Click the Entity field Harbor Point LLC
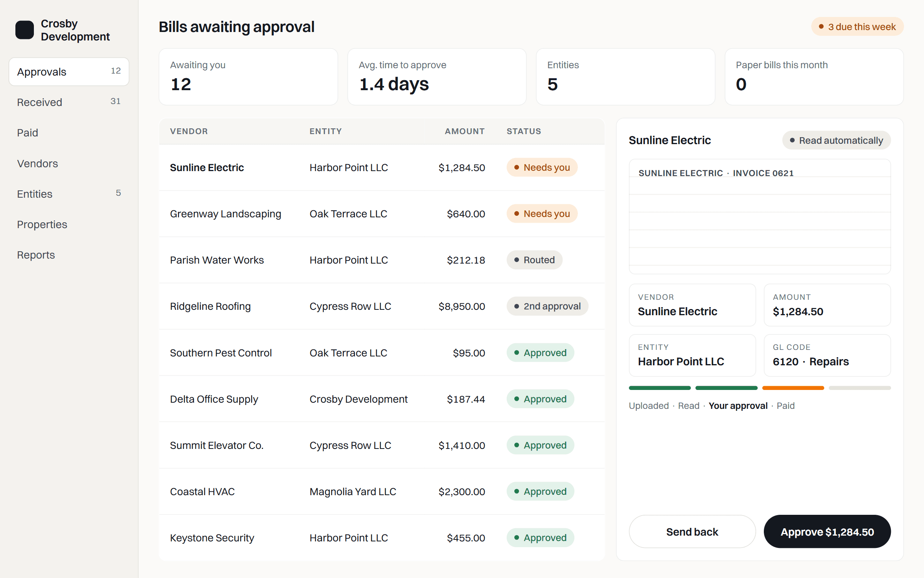Image resolution: width=924 pixels, height=578 pixels. (692, 355)
